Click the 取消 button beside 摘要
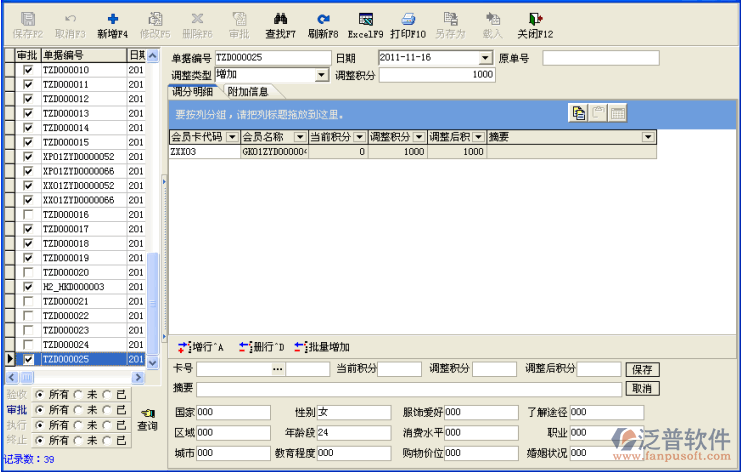 [x=643, y=388]
